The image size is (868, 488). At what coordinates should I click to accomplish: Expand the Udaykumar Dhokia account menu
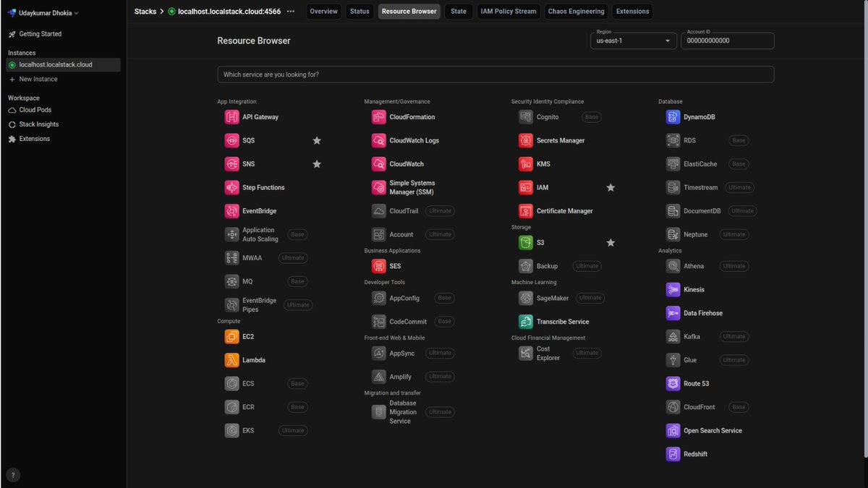43,12
